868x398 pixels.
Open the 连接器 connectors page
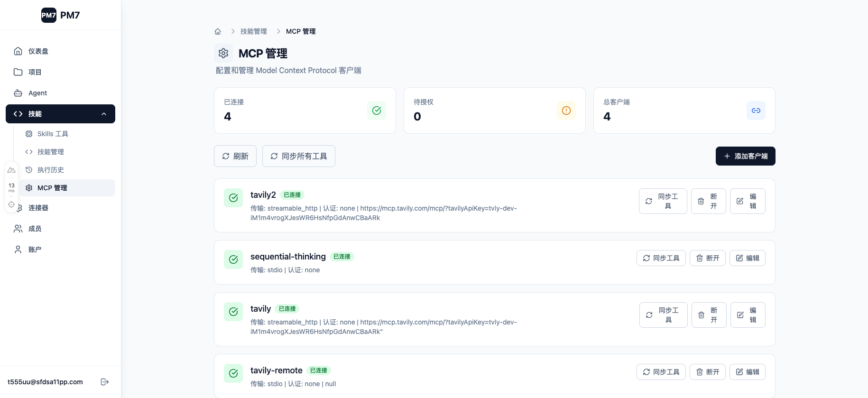60,208
